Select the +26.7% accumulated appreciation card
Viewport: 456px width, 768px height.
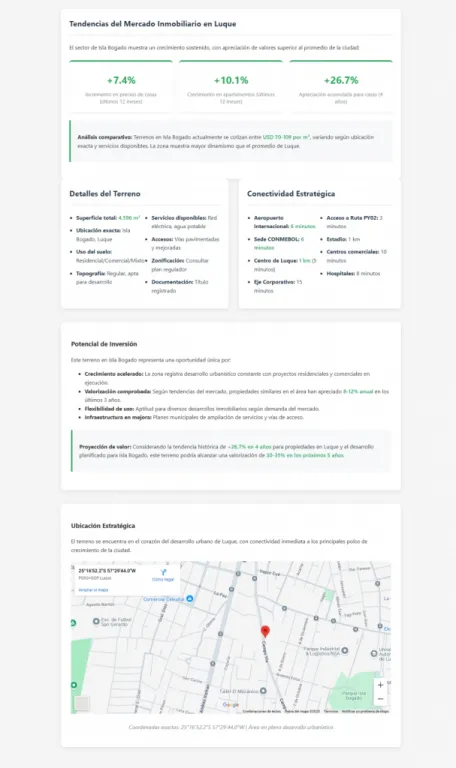(x=341, y=87)
